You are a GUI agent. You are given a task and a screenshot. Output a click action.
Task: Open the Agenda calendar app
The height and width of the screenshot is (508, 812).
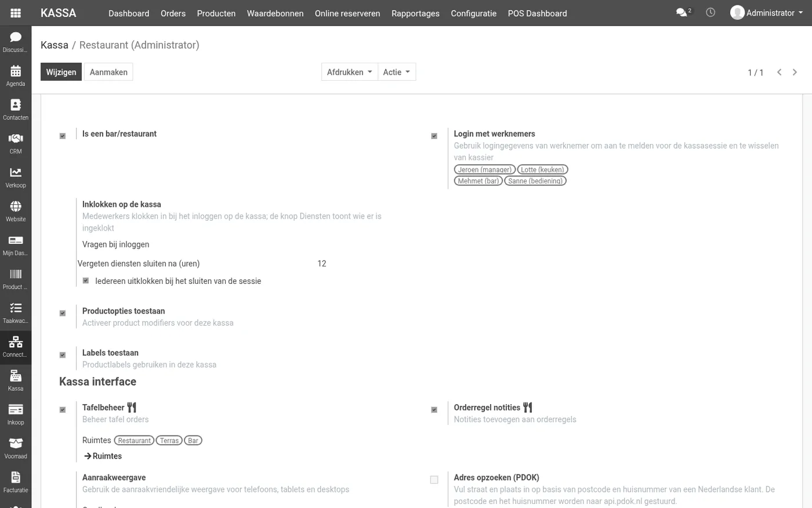(x=16, y=75)
